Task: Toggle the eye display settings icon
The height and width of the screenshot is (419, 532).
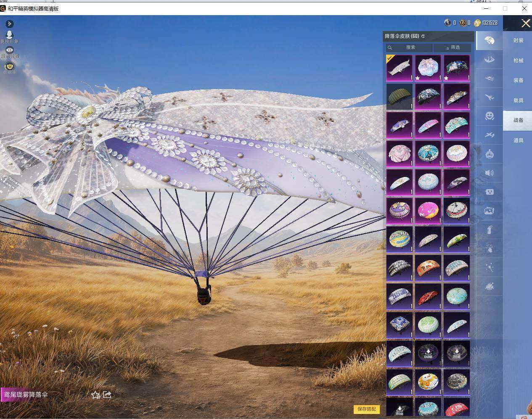Action: click(9, 50)
